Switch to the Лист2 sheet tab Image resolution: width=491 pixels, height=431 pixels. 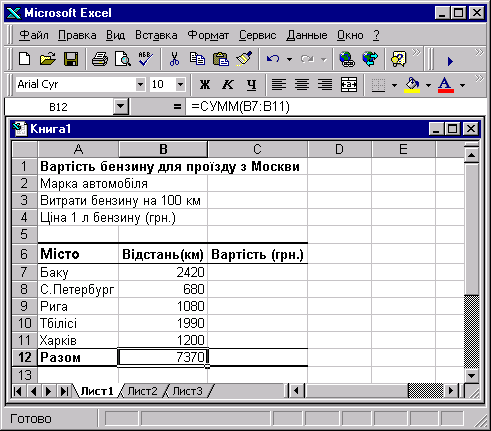pos(142,391)
